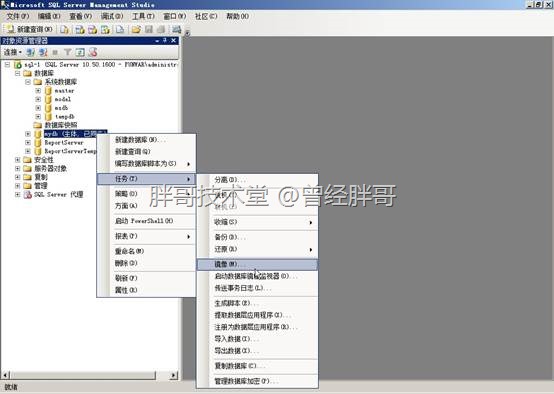The width and height of the screenshot is (554, 394).
Task: Collapse the 数据库 folder node
Action: point(17,73)
